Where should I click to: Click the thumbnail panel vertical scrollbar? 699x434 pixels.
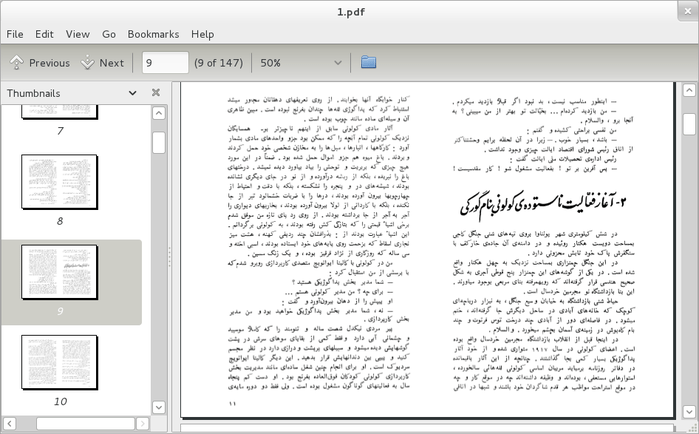pos(158,142)
